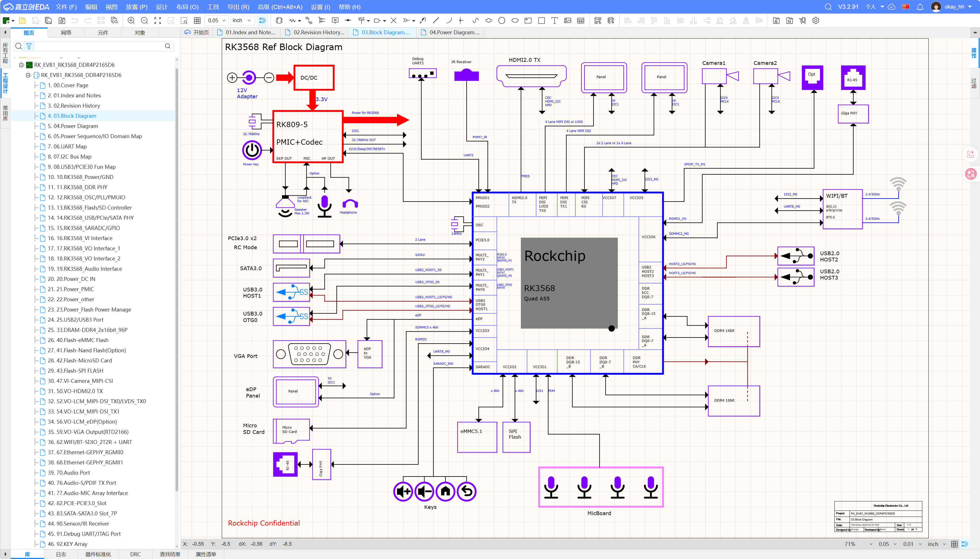The height and width of the screenshot is (559, 980).
Task: Open the 属性 side panel on right edge
Action: pyautogui.click(x=974, y=53)
